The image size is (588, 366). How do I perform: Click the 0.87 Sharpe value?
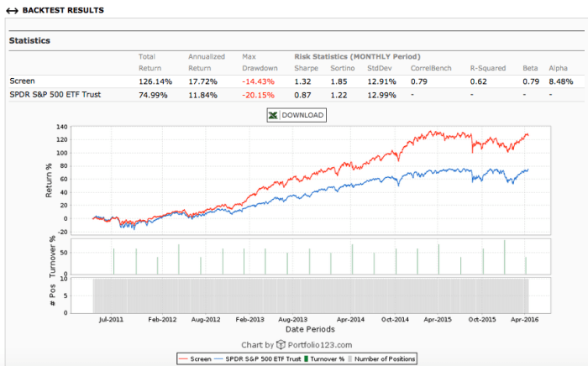(302, 95)
